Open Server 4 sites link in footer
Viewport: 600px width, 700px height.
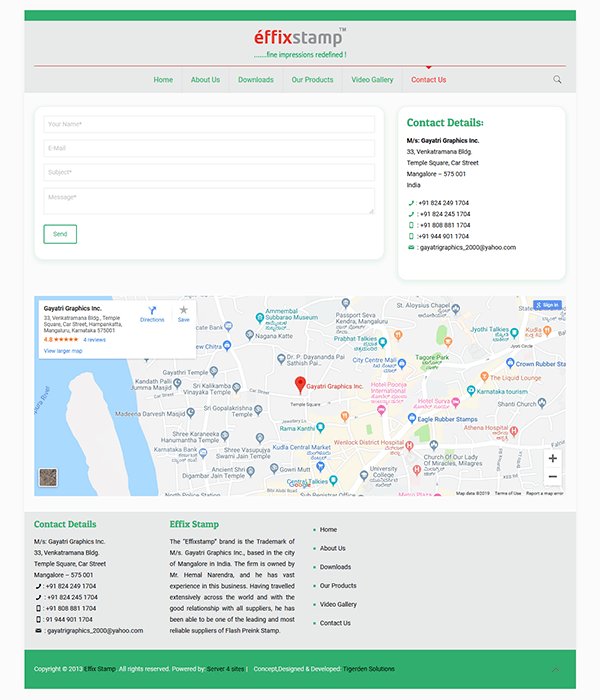click(x=225, y=669)
